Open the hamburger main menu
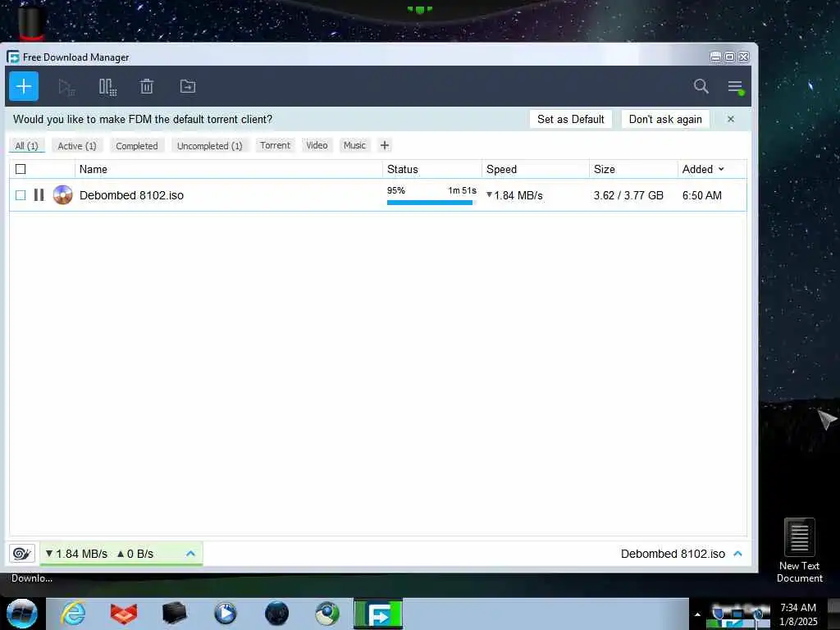Viewport: 840px width, 630px height. (735, 87)
